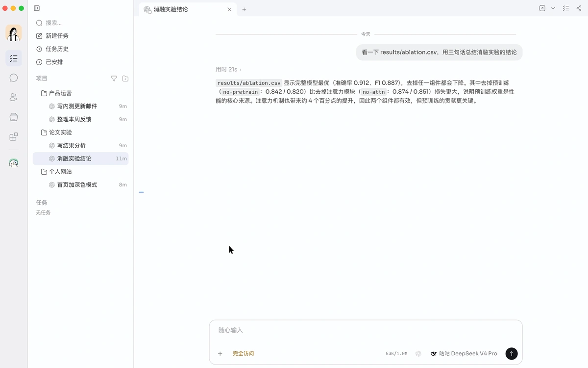
Task: Open the 写结果分析 task
Action: point(80,145)
